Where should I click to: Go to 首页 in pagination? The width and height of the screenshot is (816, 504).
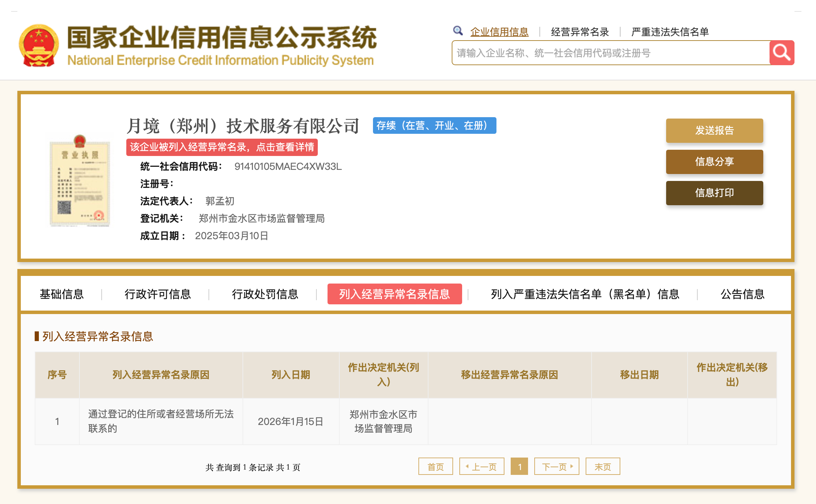coord(435,467)
